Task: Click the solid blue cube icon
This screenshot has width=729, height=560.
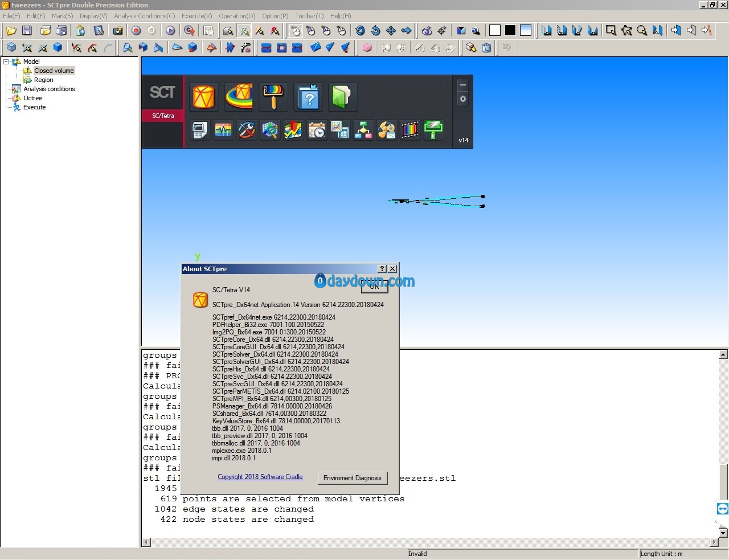Action: (58, 48)
